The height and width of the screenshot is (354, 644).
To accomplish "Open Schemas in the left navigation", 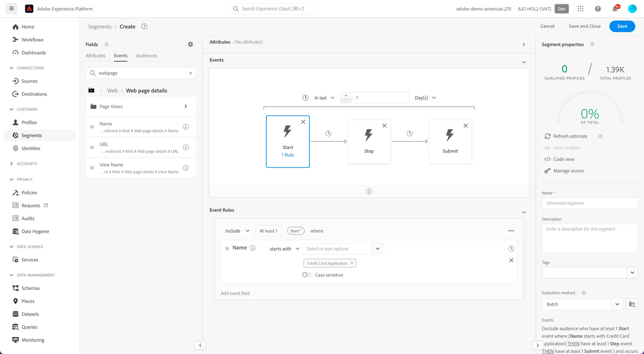I will pos(31,288).
